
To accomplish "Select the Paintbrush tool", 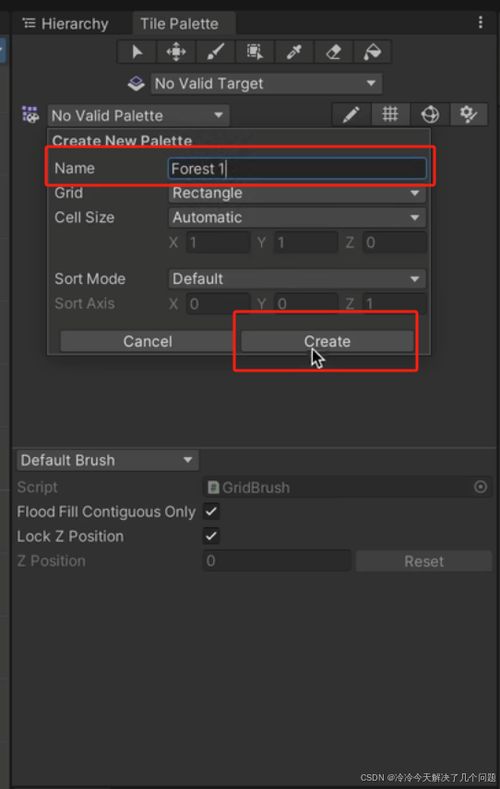I will click(x=215, y=52).
